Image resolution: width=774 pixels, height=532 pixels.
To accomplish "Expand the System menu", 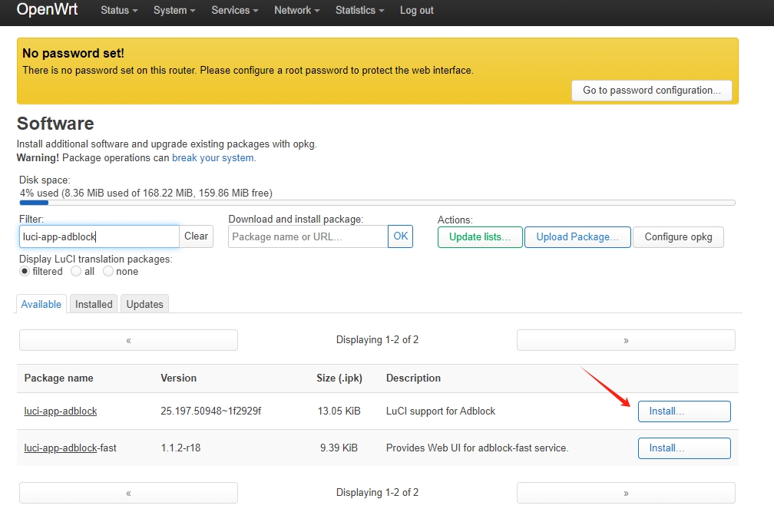I will [x=174, y=11].
